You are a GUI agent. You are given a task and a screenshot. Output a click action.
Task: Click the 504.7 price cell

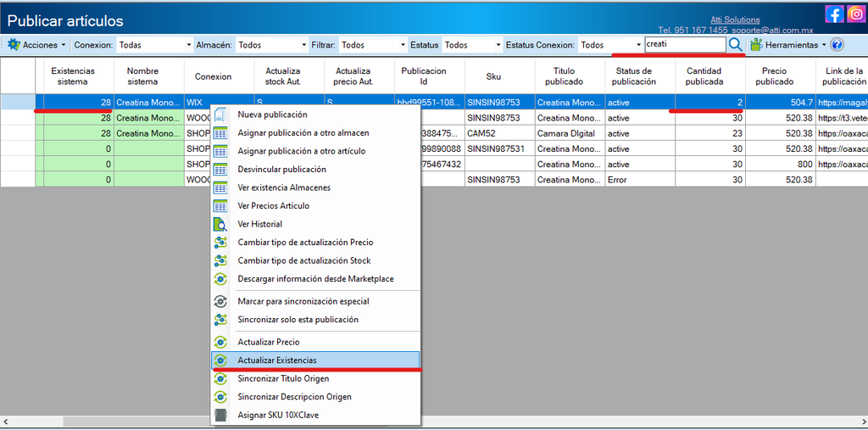point(780,103)
